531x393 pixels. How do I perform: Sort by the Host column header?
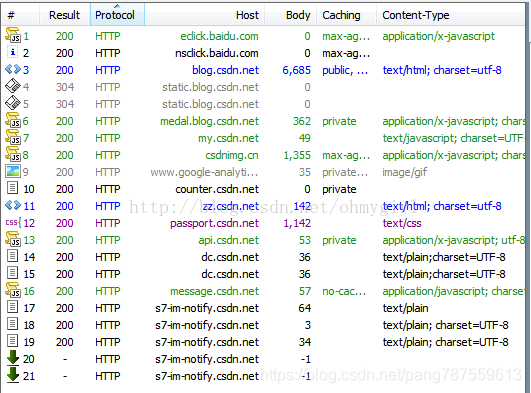pos(205,15)
